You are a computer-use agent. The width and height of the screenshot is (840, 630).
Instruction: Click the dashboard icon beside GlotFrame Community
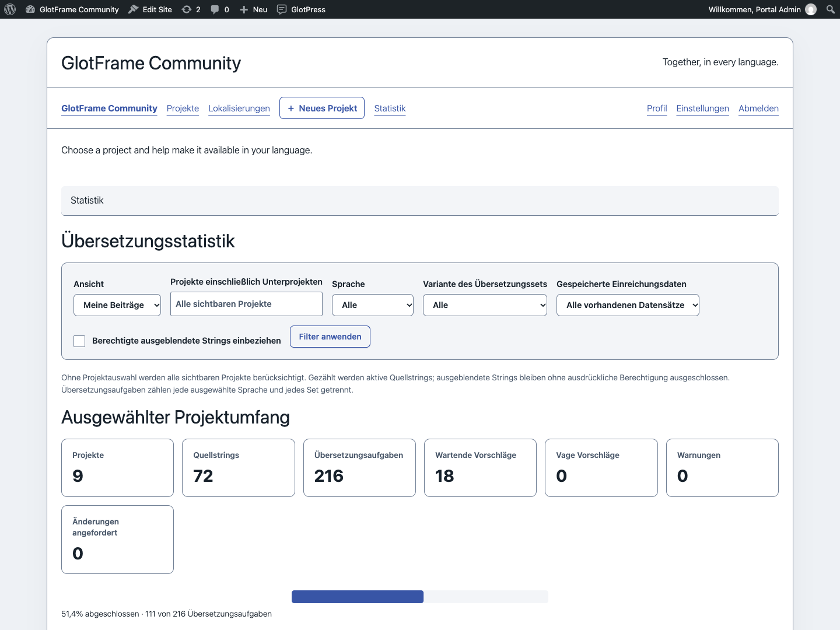[30, 9]
